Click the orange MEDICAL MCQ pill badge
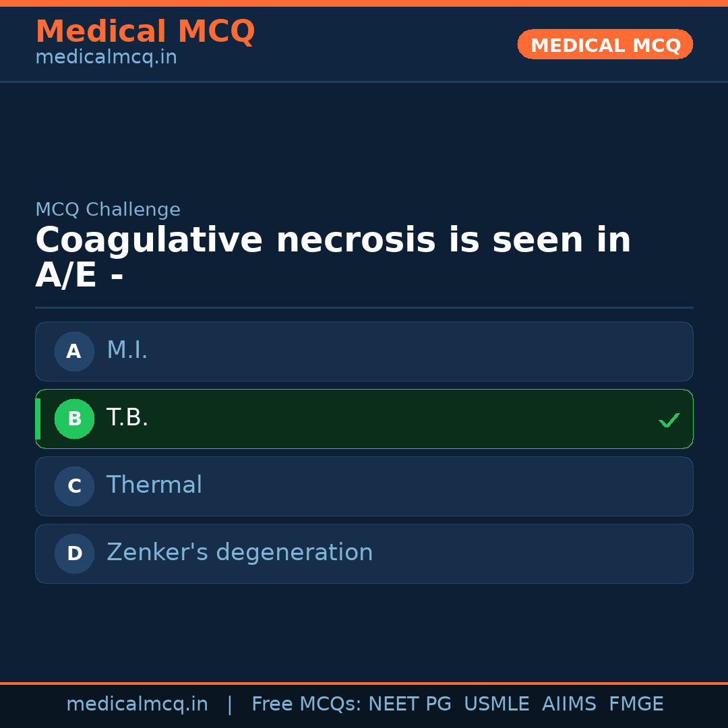 pos(605,44)
